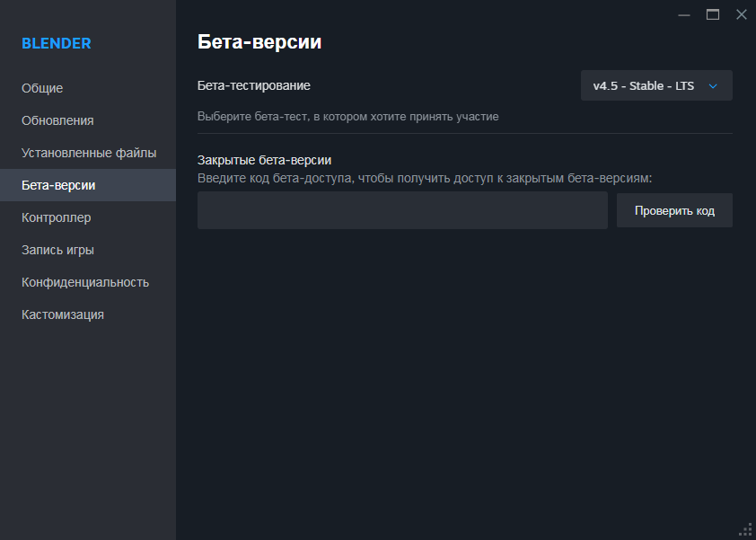Open the Кастомизация sidebar entry
The image size is (756, 540).
63,314
